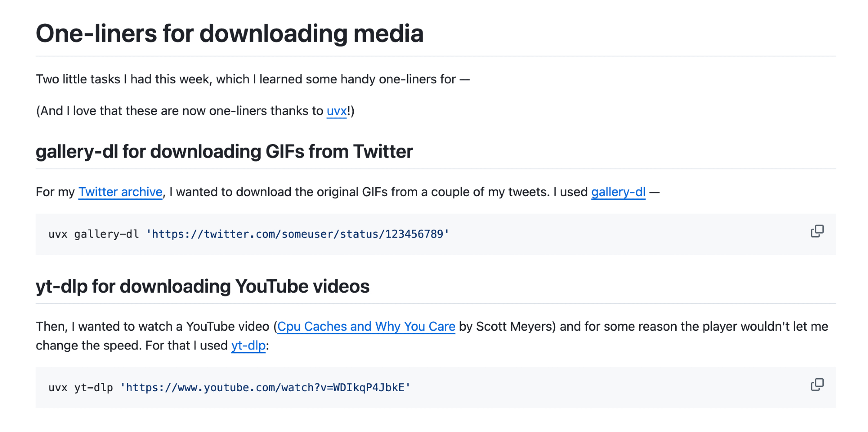This screenshot has height=432, width=868.
Task: Open the gallery-dl link in the paragraph
Action: coord(618,192)
